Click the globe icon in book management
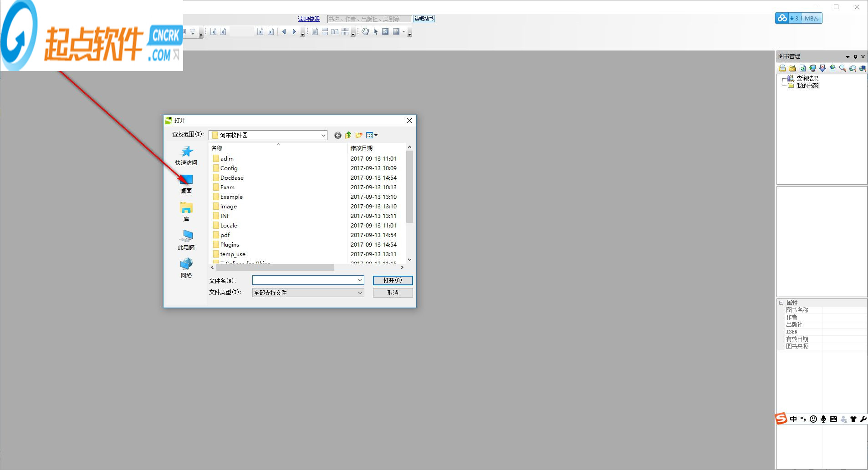Image resolution: width=868 pixels, height=470 pixels. [x=832, y=68]
